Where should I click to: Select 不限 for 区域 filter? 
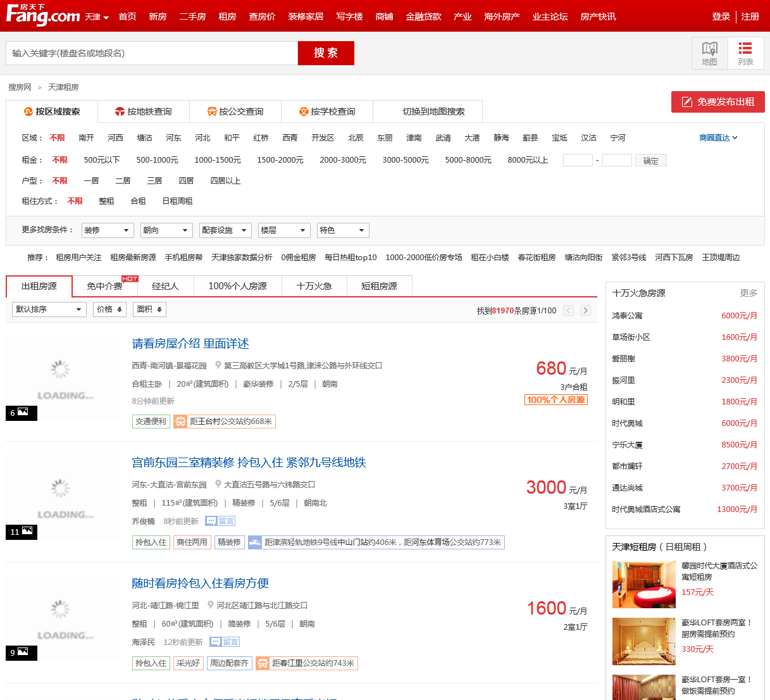[x=58, y=137]
